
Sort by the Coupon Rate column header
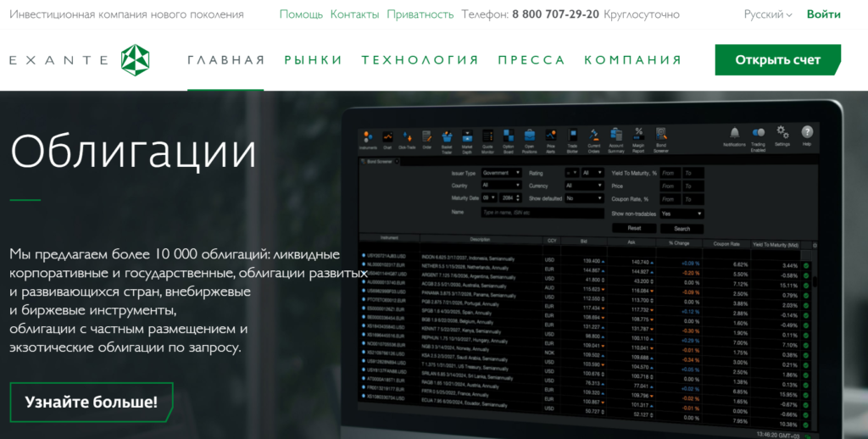point(726,243)
